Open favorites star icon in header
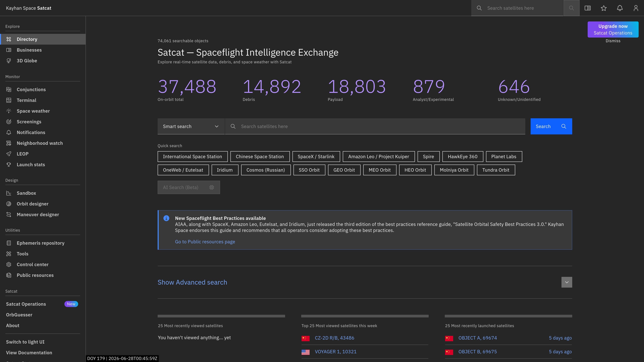The height and width of the screenshot is (362, 644). pyautogui.click(x=604, y=8)
